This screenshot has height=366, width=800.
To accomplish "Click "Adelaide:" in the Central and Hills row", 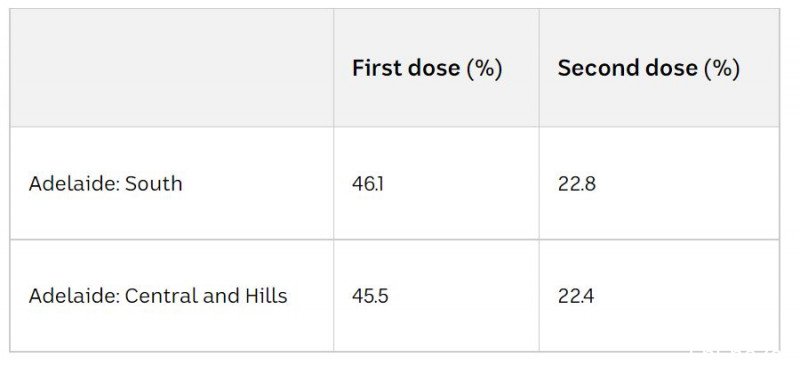I will (x=74, y=296).
